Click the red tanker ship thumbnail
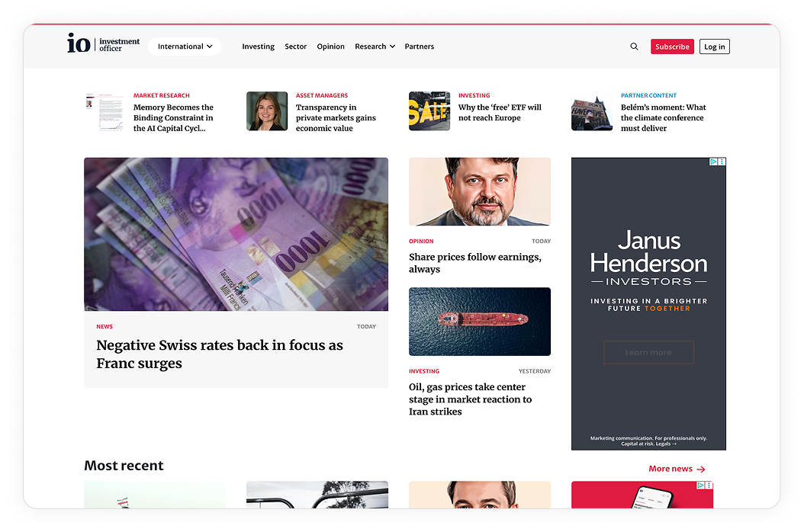The width and height of the screenshot is (804, 532). pos(479,322)
